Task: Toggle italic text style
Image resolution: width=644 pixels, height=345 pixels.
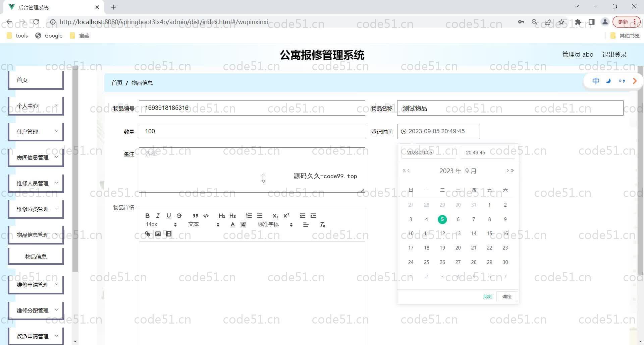Action: click(x=158, y=216)
